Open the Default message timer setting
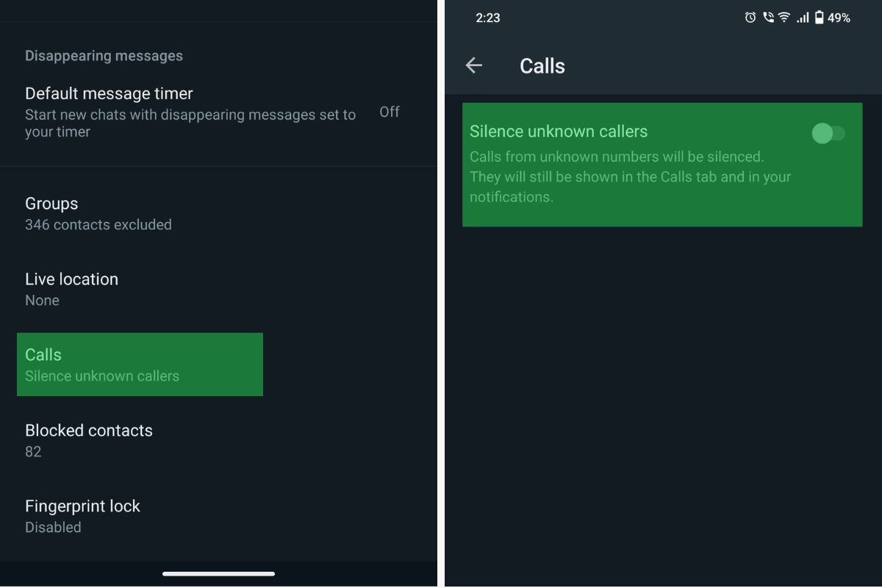Screen dimensions: 882x588 pyautogui.click(x=218, y=112)
